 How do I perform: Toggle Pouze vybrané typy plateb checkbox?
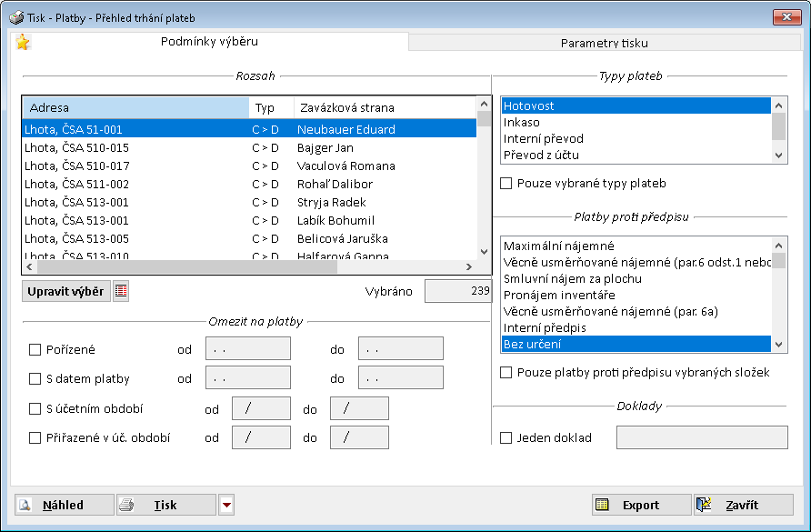506,184
